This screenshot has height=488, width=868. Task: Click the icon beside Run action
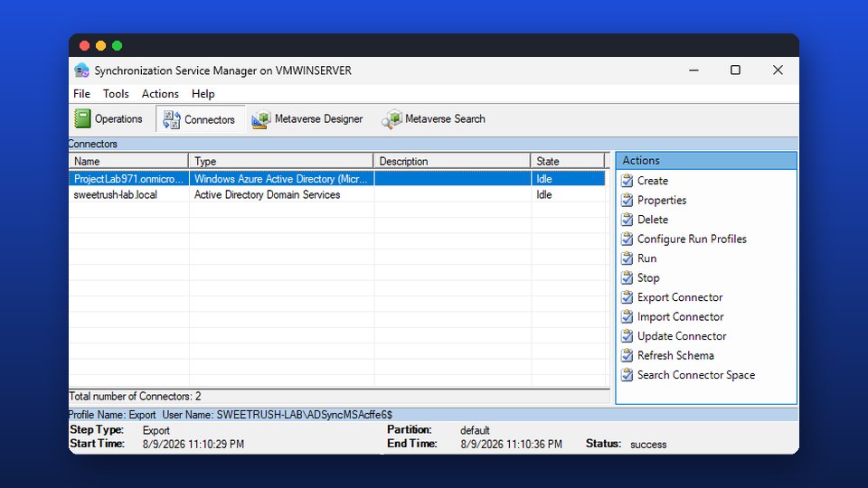pos(627,258)
